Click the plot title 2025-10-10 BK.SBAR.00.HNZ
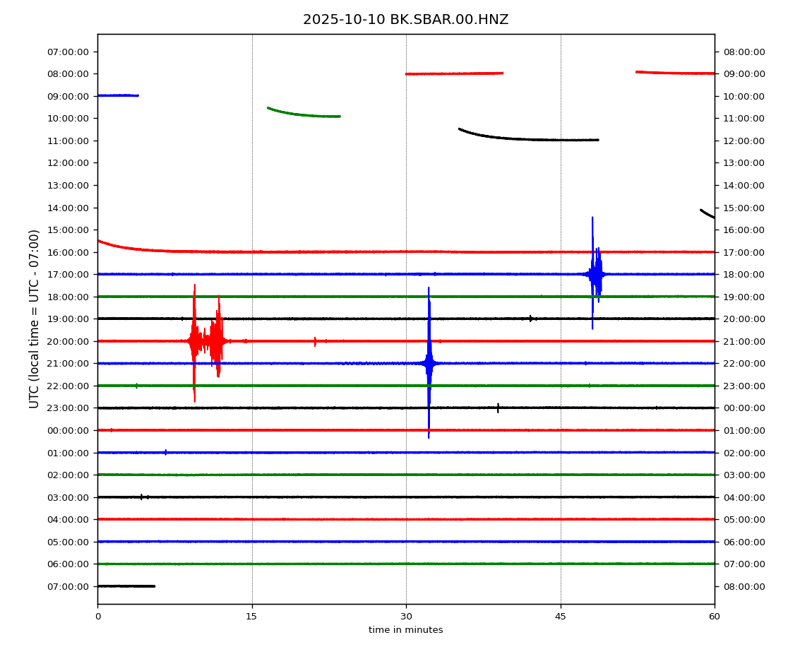 click(405, 20)
